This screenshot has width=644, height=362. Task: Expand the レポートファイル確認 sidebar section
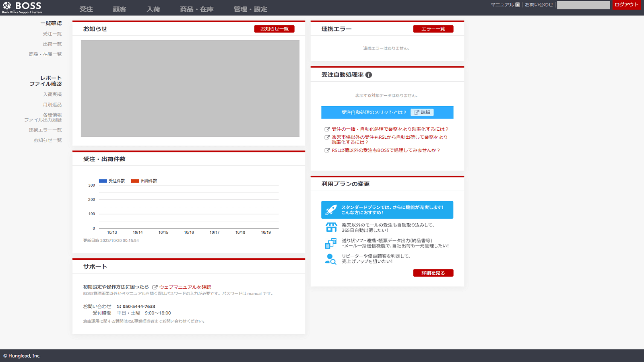(x=45, y=81)
